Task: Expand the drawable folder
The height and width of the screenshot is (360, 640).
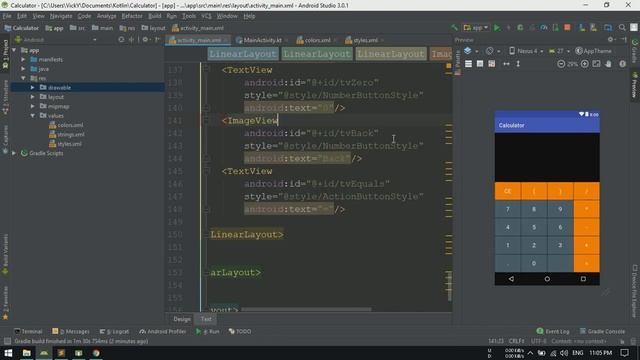Action: coord(33,87)
